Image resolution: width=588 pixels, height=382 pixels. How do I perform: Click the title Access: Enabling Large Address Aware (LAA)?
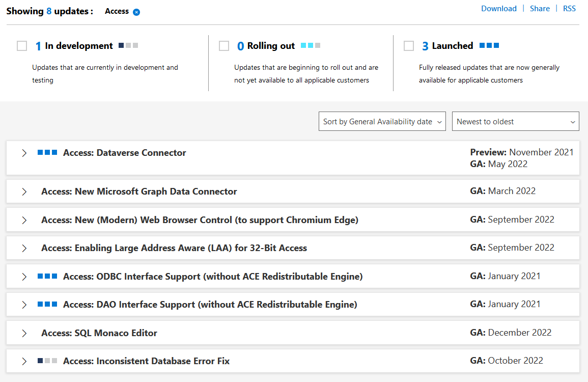click(174, 248)
